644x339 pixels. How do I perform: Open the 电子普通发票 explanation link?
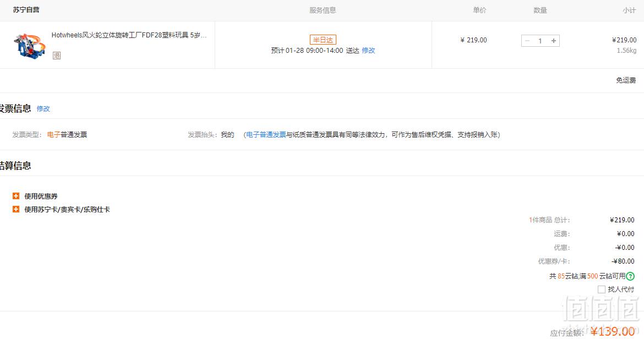[266, 135]
